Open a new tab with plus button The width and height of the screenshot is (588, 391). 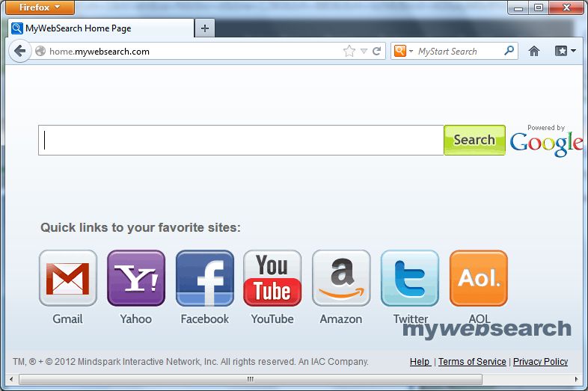(205, 28)
